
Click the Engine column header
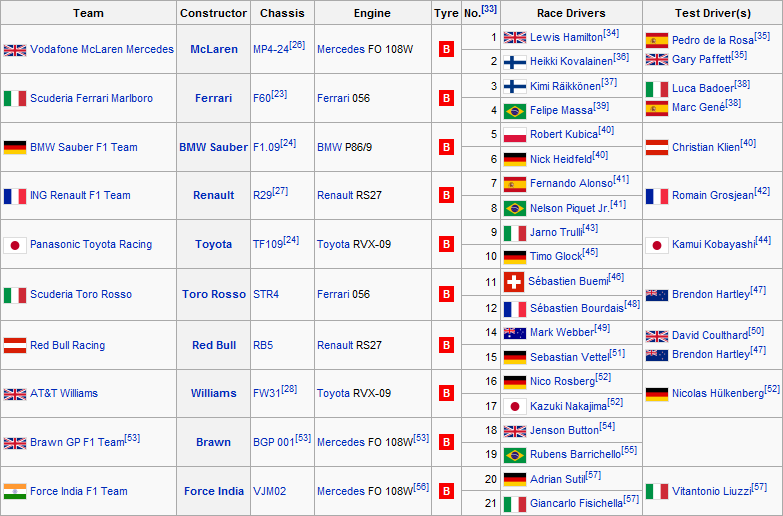coord(373,13)
